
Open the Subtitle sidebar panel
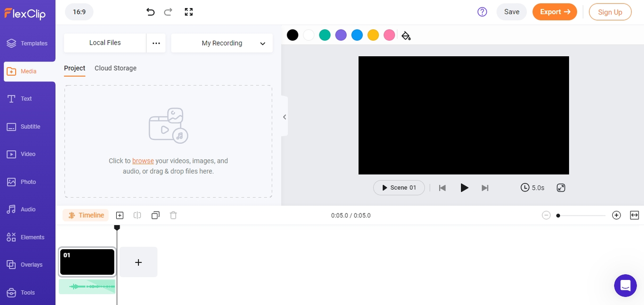click(28, 127)
